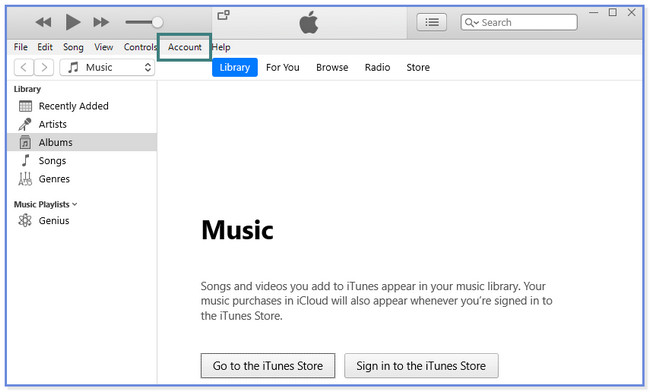Open the Up Next list button

[x=432, y=22]
